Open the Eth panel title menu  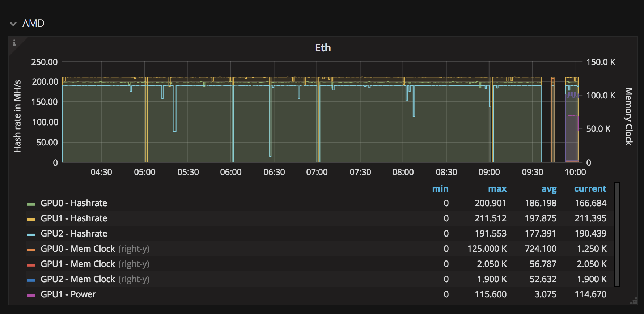(x=323, y=48)
